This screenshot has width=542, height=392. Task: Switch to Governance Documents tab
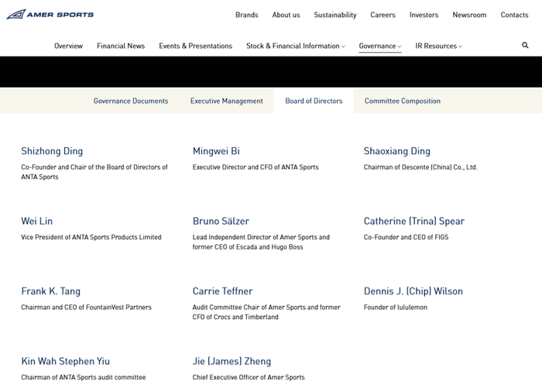(131, 101)
